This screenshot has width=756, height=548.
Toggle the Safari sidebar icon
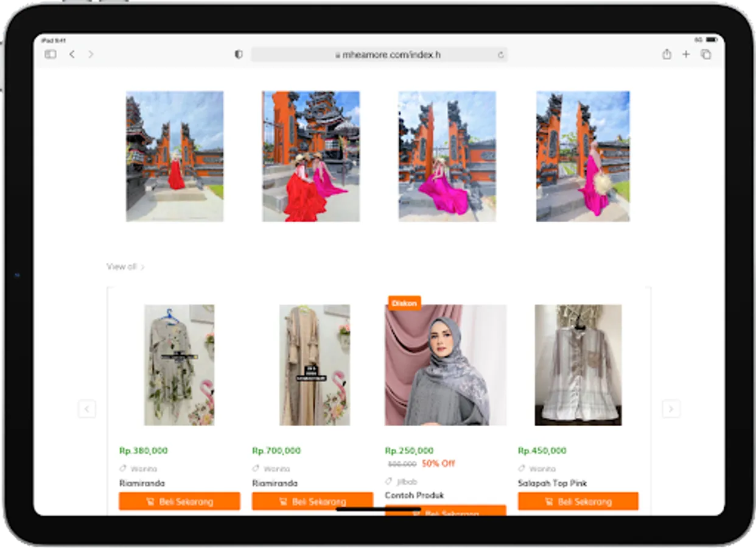click(51, 54)
